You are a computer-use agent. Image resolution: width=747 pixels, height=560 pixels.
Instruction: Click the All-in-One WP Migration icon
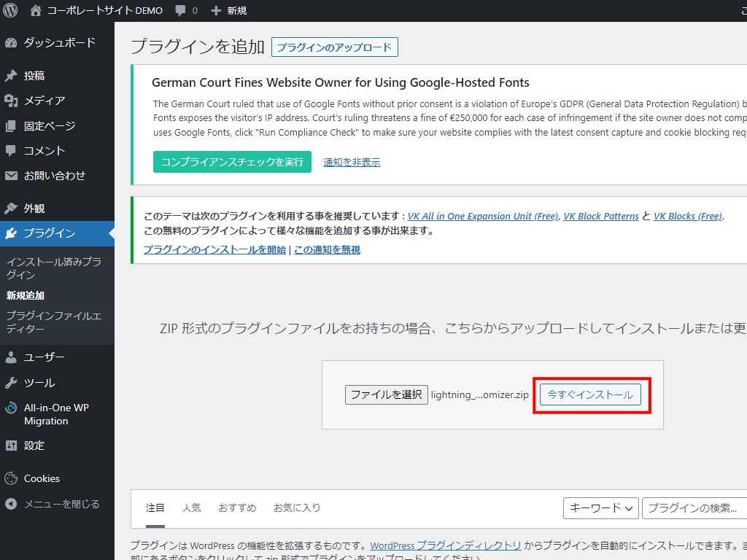[x=11, y=408]
